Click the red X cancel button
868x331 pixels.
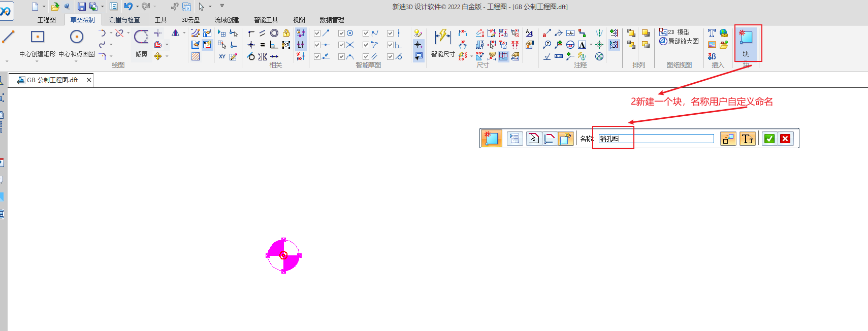click(x=785, y=139)
